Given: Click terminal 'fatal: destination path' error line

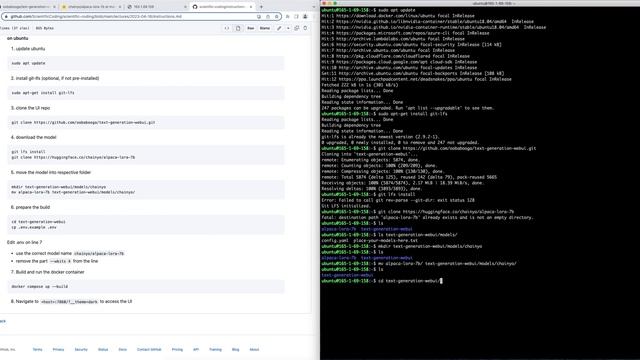Looking at the screenshot, I should click(427, 218).
